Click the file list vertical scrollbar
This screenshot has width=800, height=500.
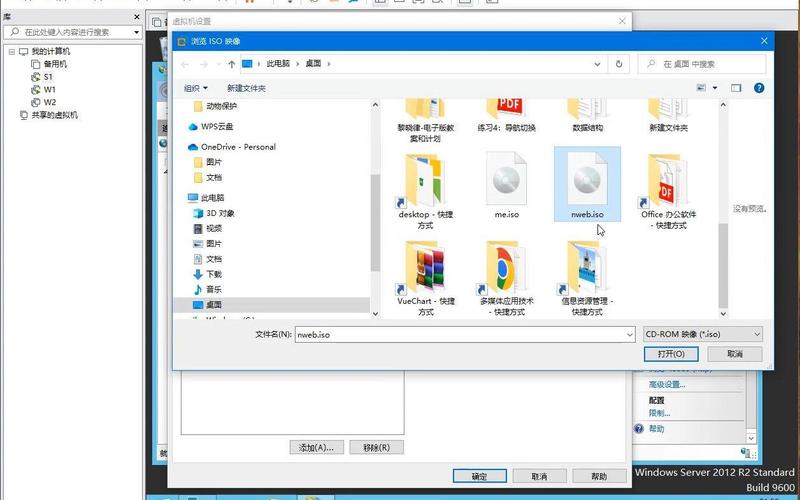pos(723,210)
